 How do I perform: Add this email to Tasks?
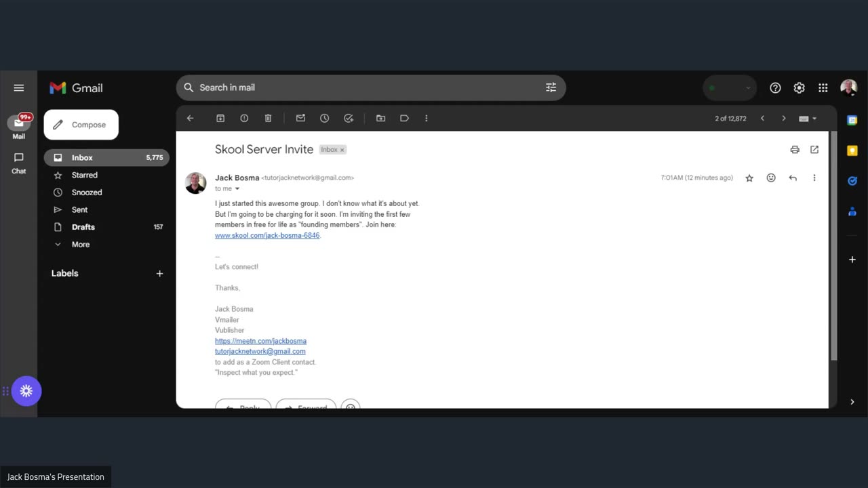pyautogui.click(x=349, y=118)
